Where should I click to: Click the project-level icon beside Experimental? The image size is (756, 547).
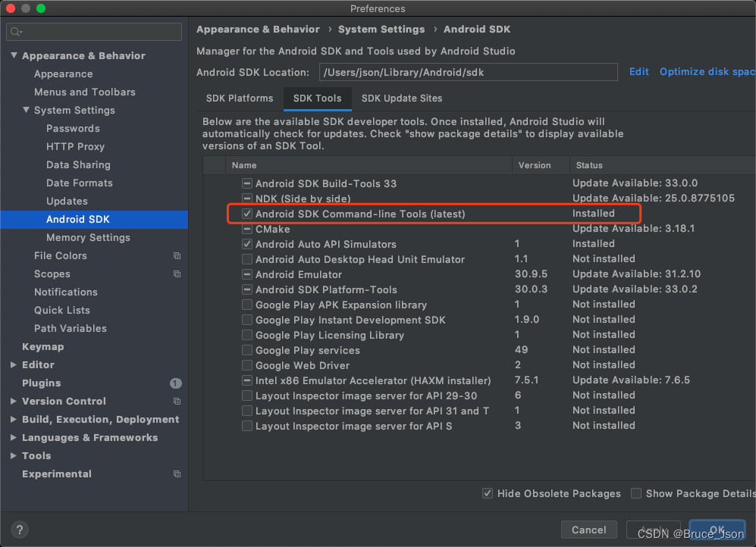coord(177,474)
